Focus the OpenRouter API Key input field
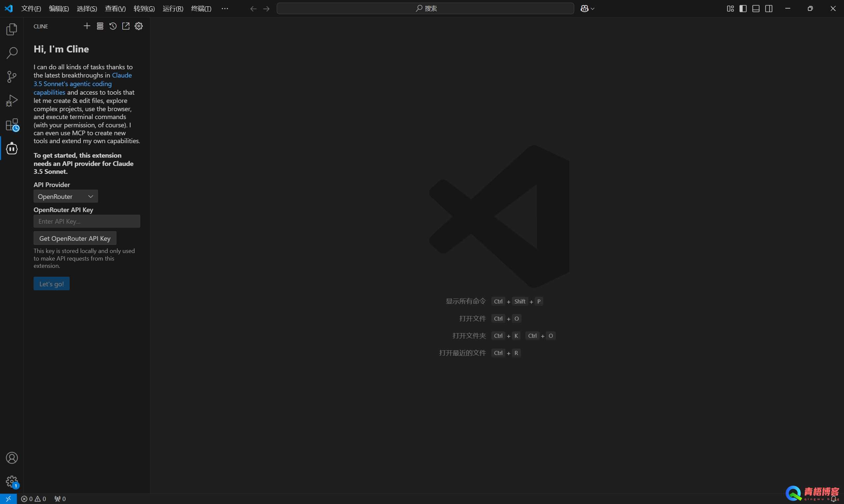Viewport: 844px width, 504px height. coord(86,221)
